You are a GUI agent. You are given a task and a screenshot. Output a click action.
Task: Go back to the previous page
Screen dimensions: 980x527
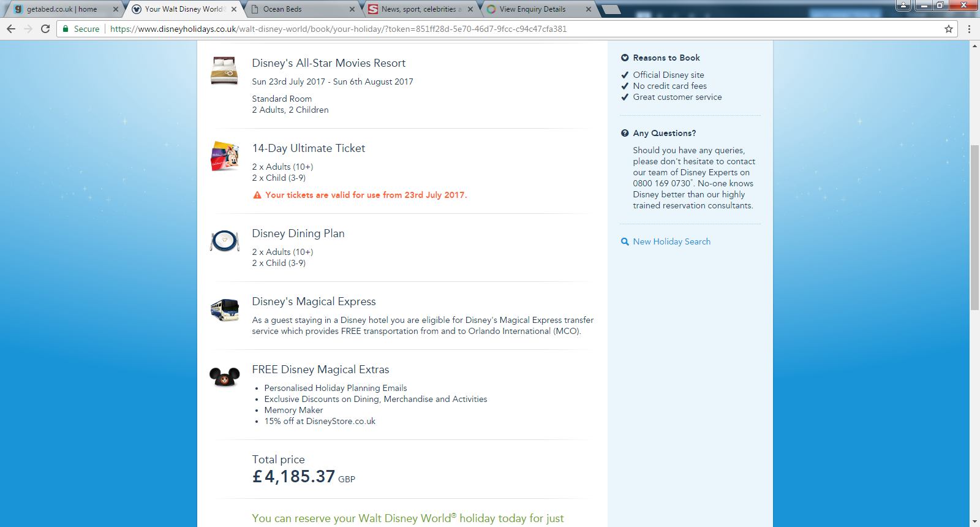(11, 29)
